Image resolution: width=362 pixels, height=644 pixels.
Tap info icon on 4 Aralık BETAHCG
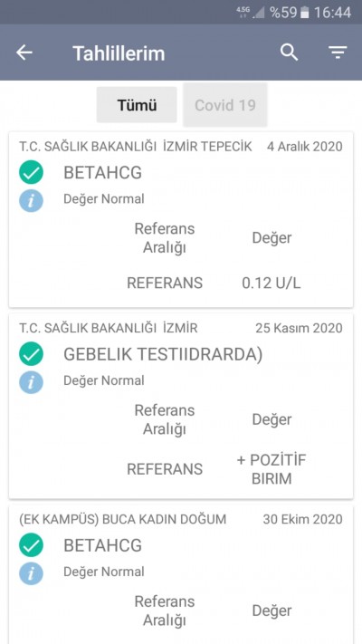[x=31, y=200]
